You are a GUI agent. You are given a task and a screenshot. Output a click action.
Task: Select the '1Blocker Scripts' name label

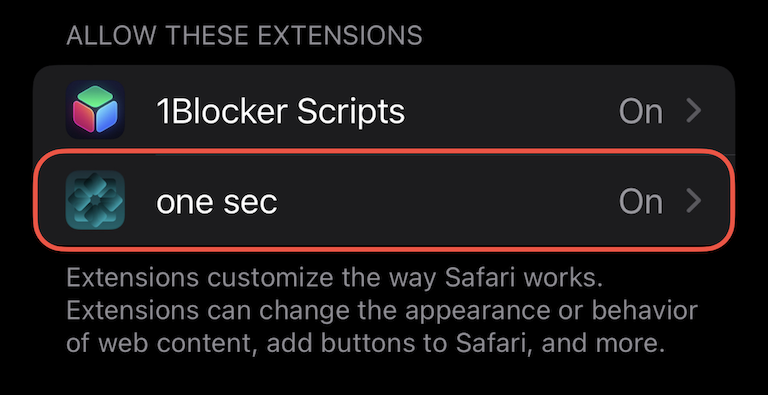(x=281, y=112)
